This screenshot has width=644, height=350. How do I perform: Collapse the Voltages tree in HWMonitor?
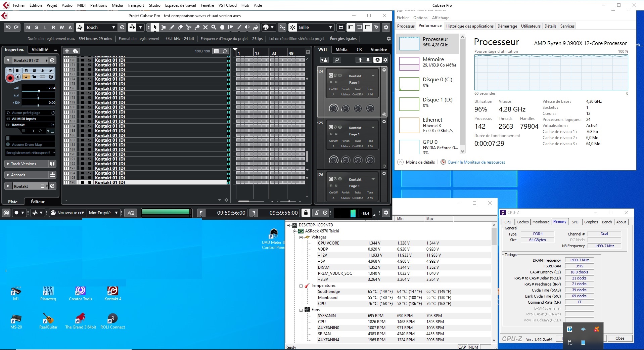302,237
